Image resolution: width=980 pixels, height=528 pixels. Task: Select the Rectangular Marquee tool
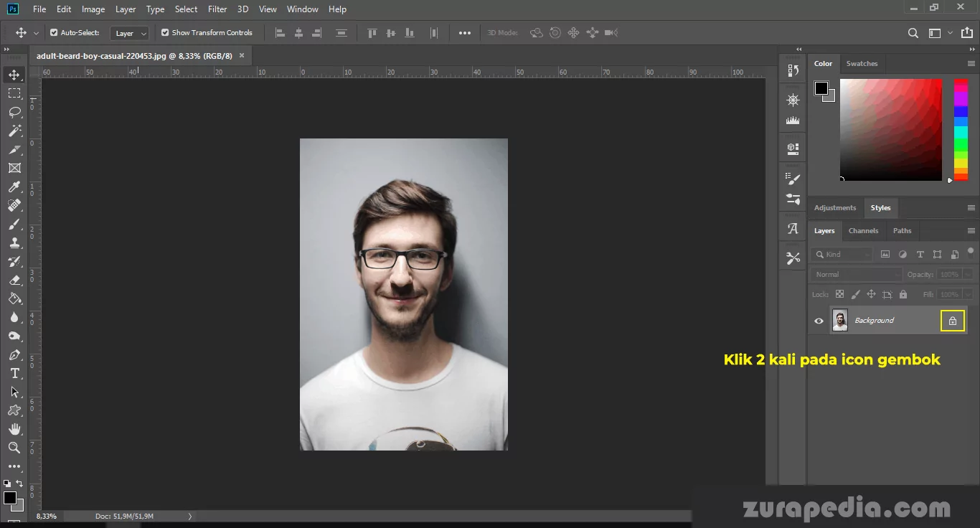click(14, 93)
